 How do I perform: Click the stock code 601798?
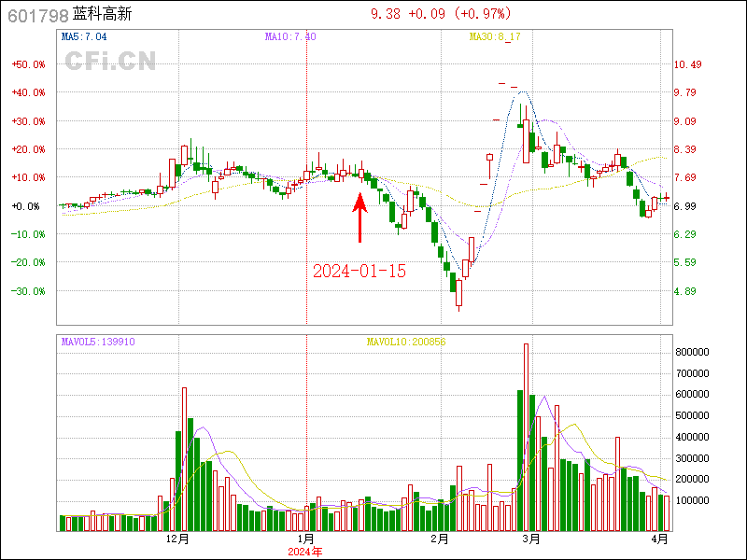35,15
